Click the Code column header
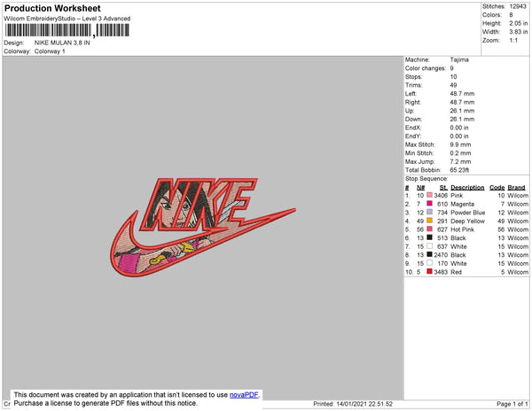 497,188
